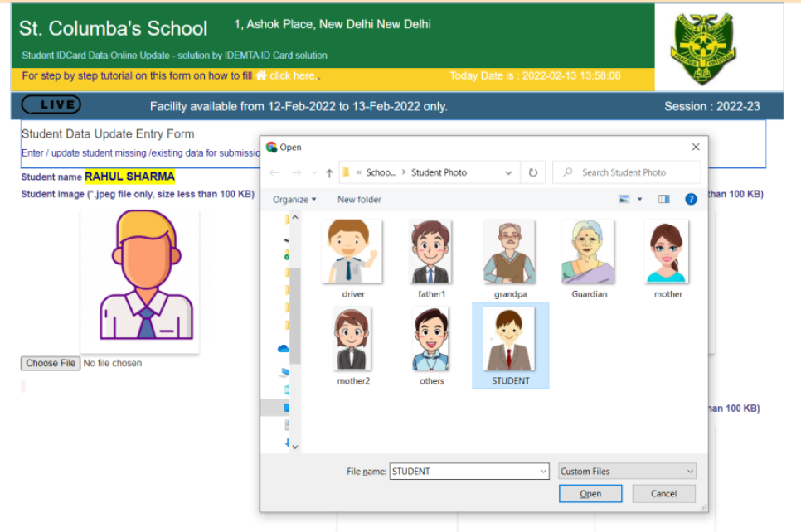Toggle the preview pane icon

[x=663, y=200]
